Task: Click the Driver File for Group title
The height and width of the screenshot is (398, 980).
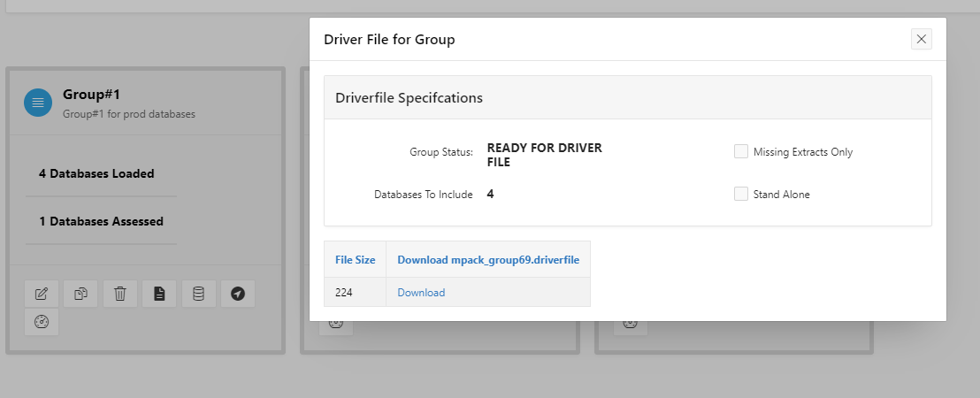Action: (389, 40)
